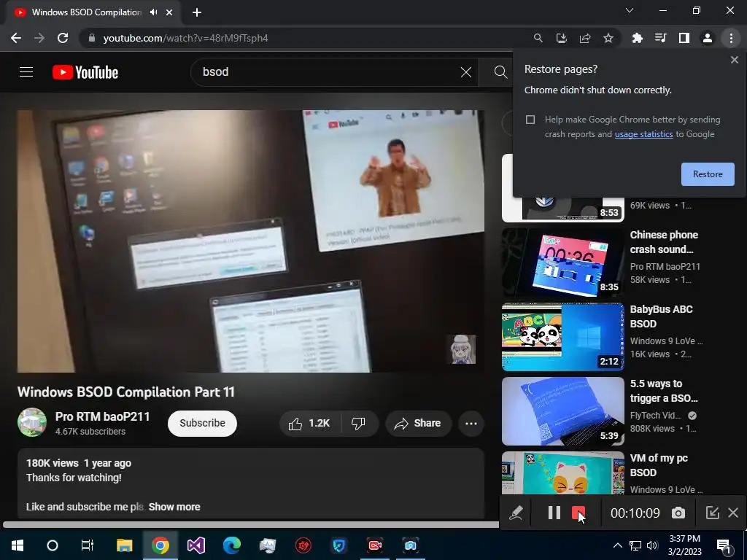Screen dimensions: 747x560
Task: Dislike the video
Action: pos(359,424)
